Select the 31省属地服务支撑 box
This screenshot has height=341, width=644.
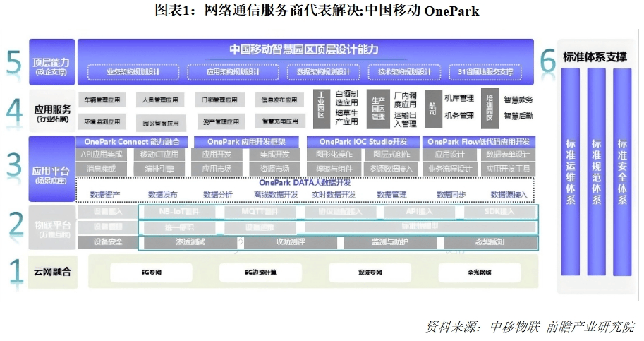(485, 72)
